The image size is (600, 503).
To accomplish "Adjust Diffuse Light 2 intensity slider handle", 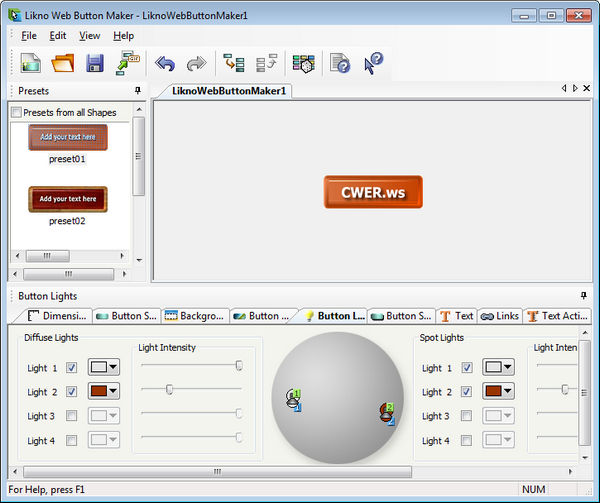I will pyautogui.click(x=170, y=389).
